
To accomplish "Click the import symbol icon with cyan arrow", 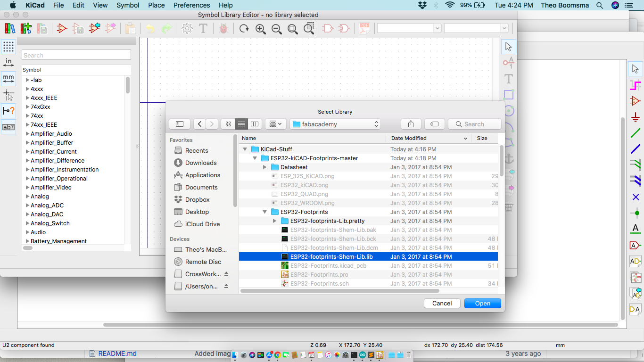I will [95, 28].
